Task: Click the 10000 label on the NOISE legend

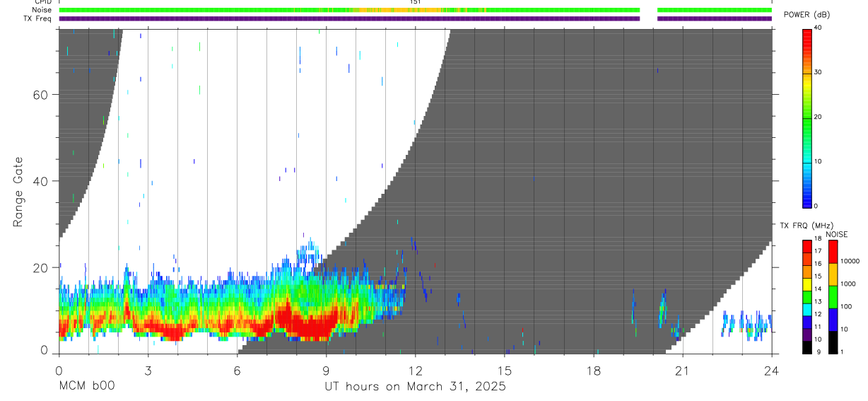Action: coord(850,261)
